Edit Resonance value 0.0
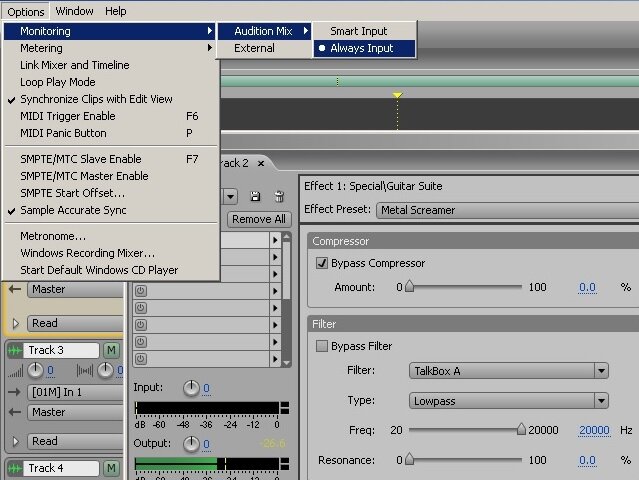The image size is (639, 480). (587, 460)
